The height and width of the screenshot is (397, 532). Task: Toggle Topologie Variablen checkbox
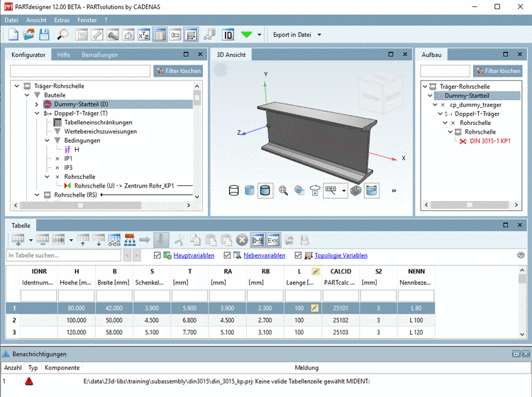tap(299, 256)
